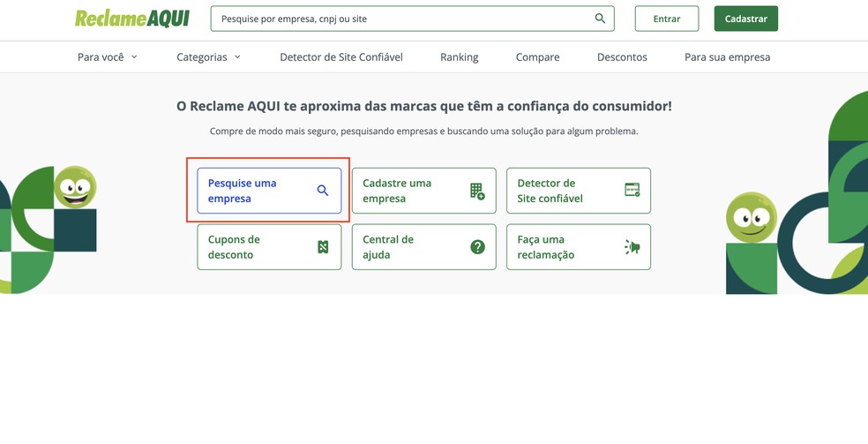Open the Compare menu item
This screenshot has height=444, width=868.
coord(537,57)
